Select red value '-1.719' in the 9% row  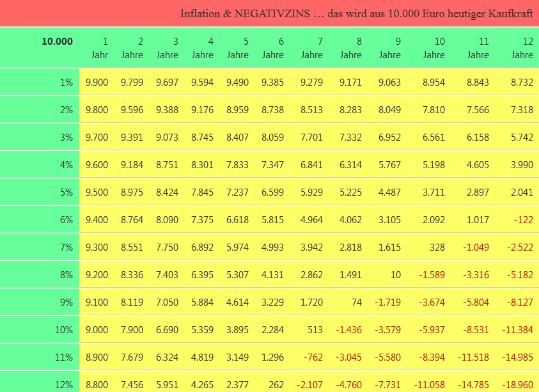[388, 302]
